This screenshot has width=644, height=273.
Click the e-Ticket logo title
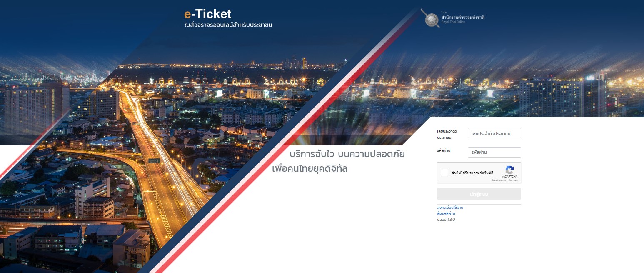pyautogui.click(x=207, y=14)
